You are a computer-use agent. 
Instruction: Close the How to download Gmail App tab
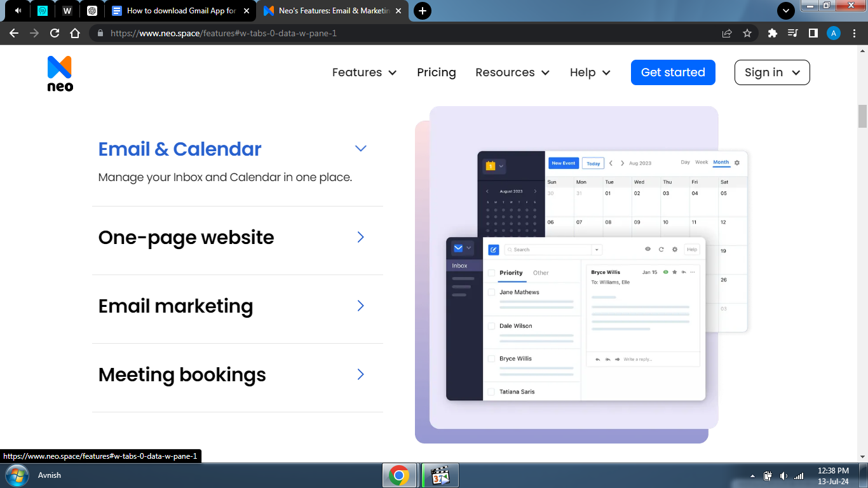point(247,11)
